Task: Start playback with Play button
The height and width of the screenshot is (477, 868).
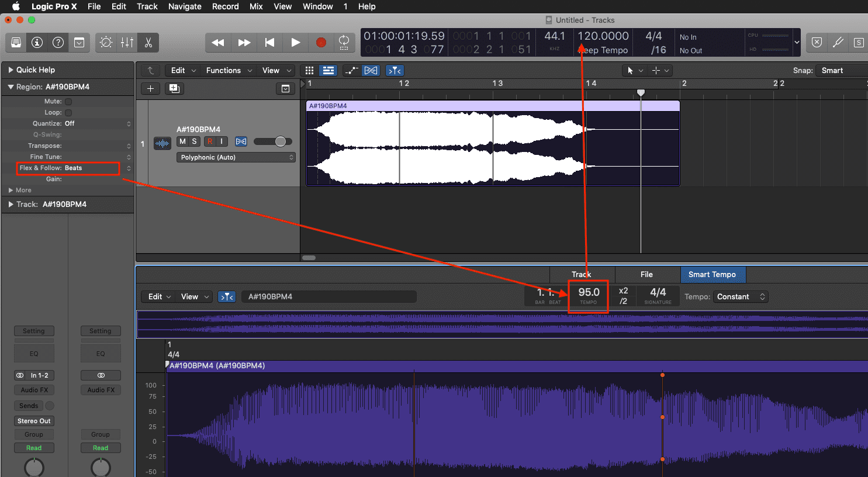Action: click(295, 43)
